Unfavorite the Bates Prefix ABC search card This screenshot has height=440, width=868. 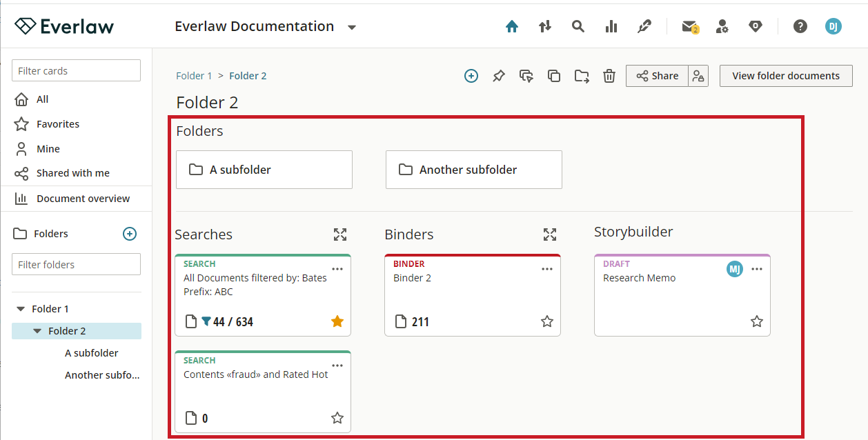click(337, 321)
